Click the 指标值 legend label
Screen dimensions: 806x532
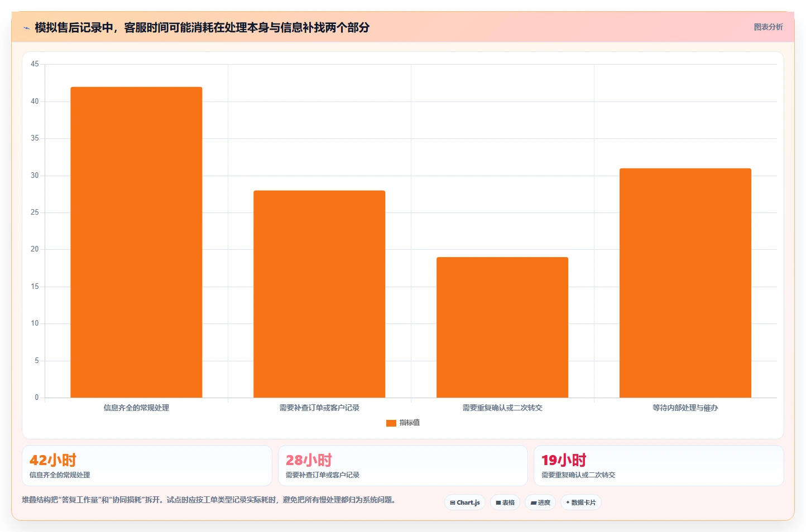[x=410, y=423]
